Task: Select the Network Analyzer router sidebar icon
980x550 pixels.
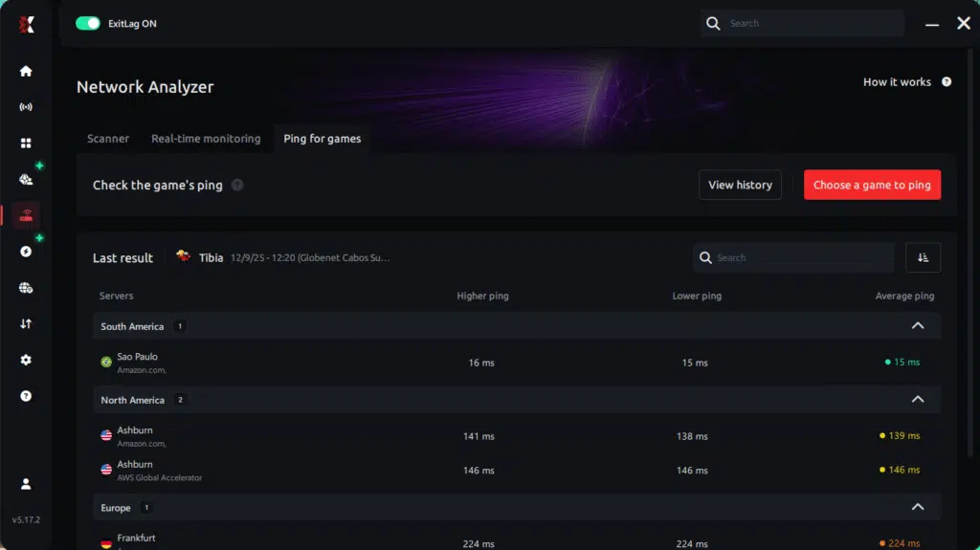Action: (x=26, y=215)
